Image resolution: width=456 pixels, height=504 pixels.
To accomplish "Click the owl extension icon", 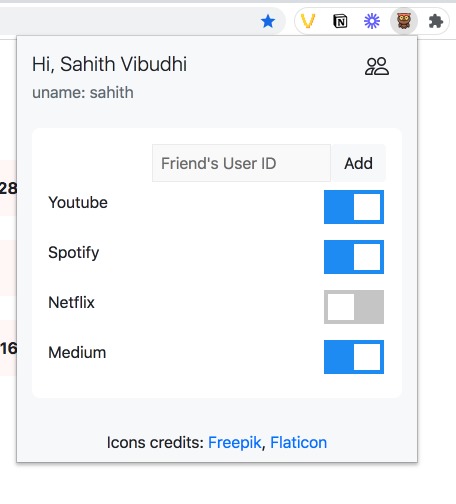I will click(x=404, y=21).
